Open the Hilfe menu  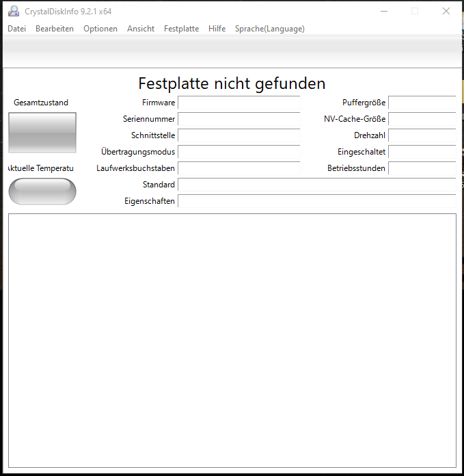point(217,29)
